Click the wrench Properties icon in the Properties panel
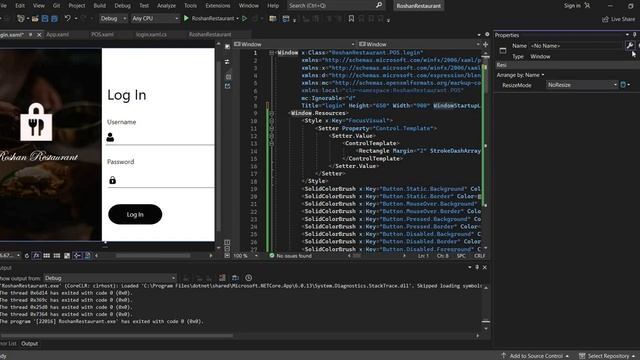Screen dimensions: 640x360 [x=629, y=46]
